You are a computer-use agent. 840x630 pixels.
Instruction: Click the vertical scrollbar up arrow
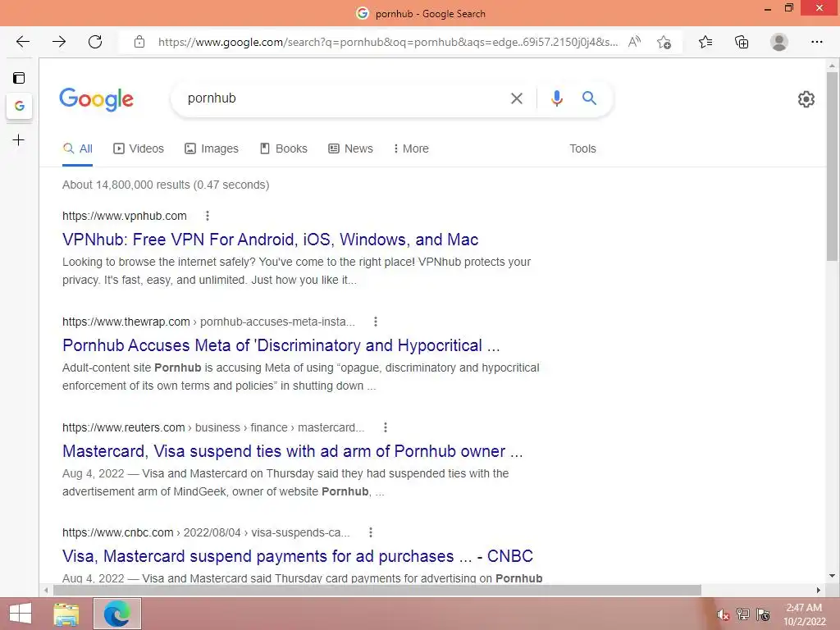(832, 66)
